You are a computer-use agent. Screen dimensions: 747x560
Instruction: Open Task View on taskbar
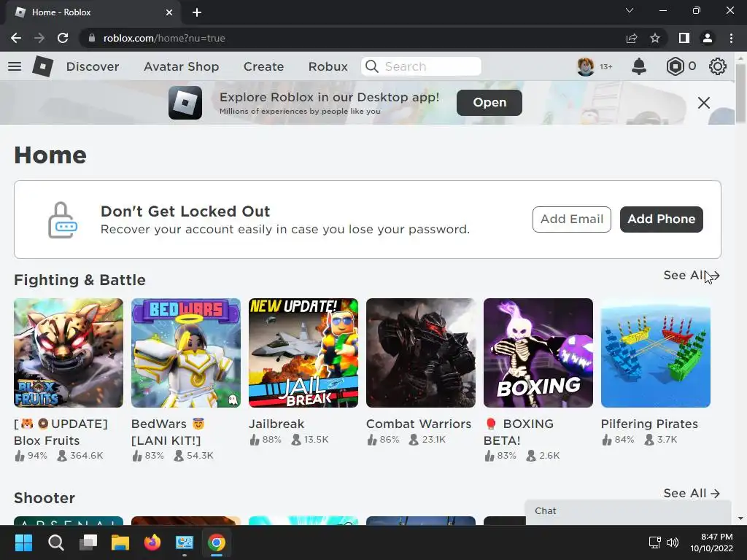coord(88,542)
